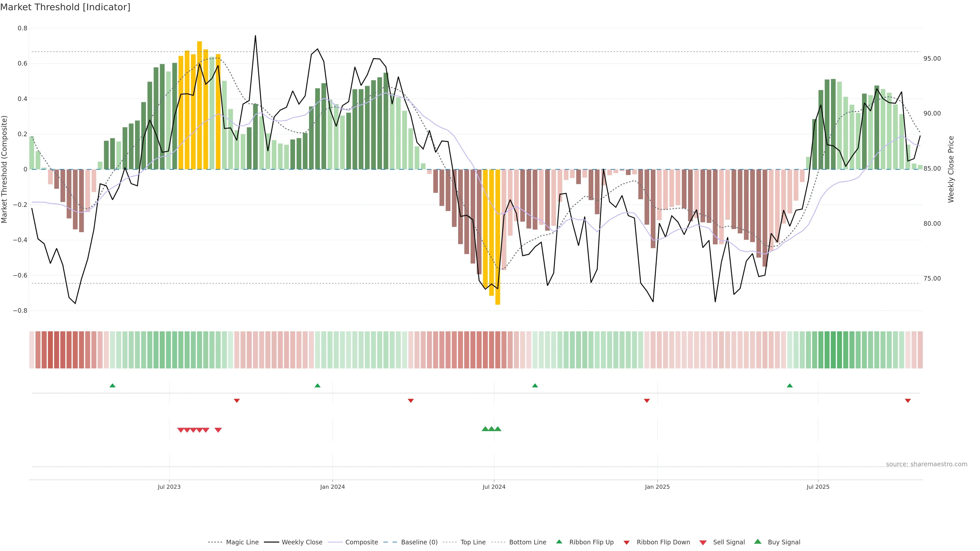Click the Market Threshold [Indicator] chart title

[65, 7]
